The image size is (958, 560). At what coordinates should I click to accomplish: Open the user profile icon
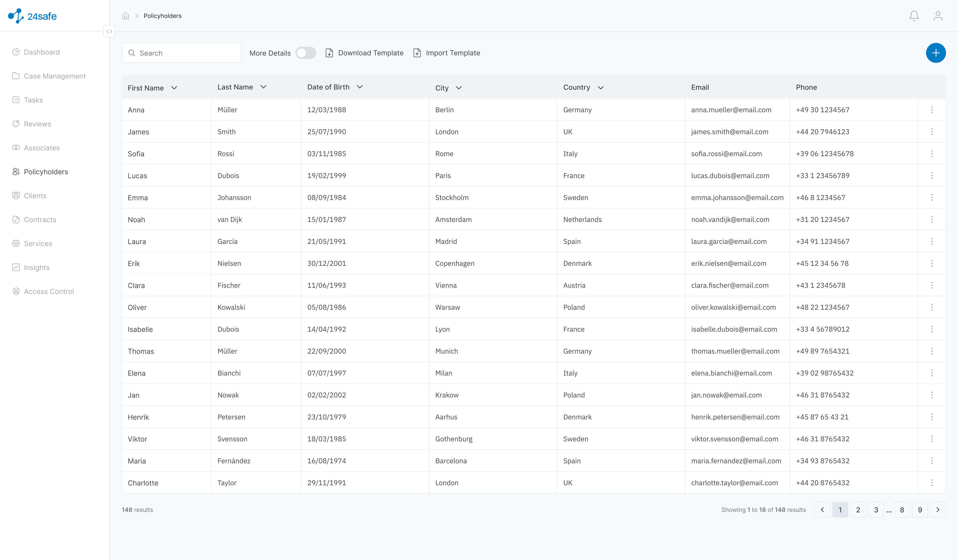[938, 15]
